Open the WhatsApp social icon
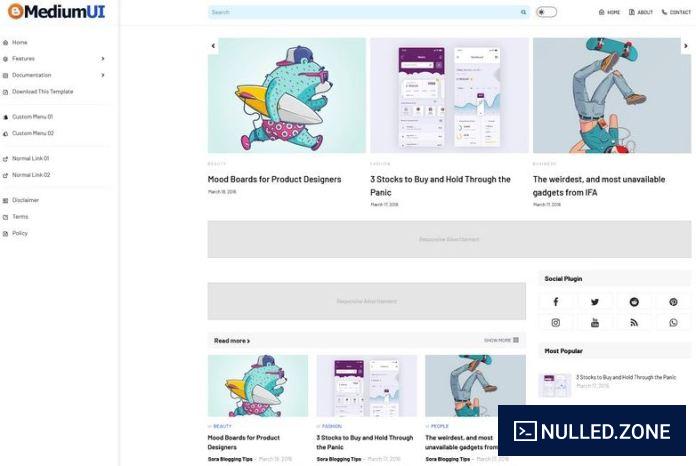The height and width of the screenshot is (466, 696). coord(673,323)
